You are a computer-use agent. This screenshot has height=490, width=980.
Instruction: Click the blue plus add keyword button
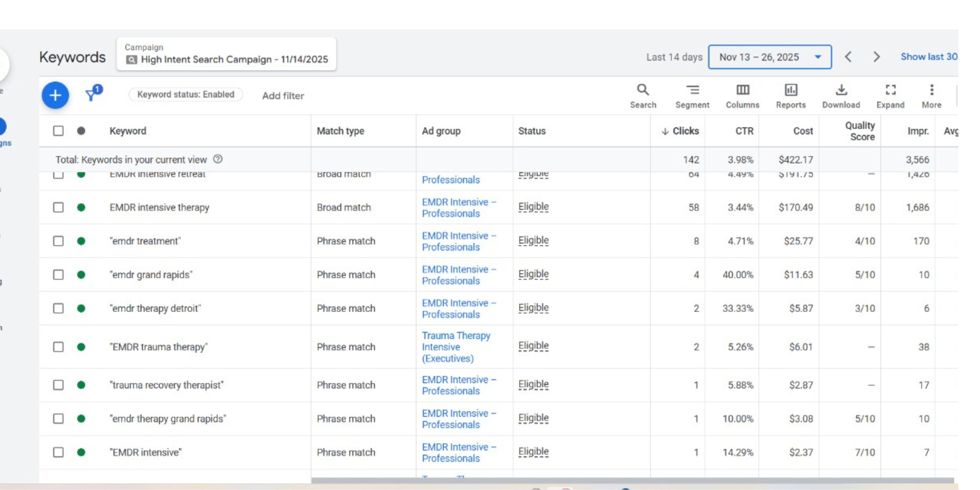[x=55, y=95]
